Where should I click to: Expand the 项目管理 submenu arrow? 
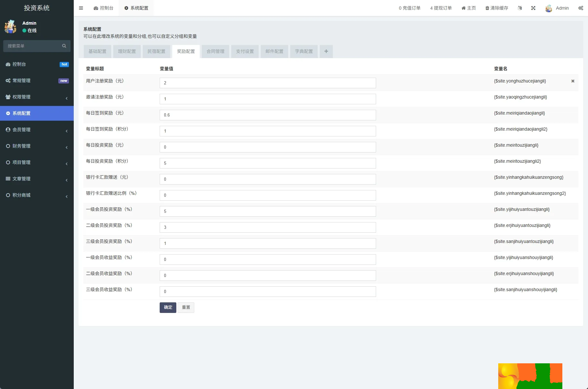click(x=67, y=164)
